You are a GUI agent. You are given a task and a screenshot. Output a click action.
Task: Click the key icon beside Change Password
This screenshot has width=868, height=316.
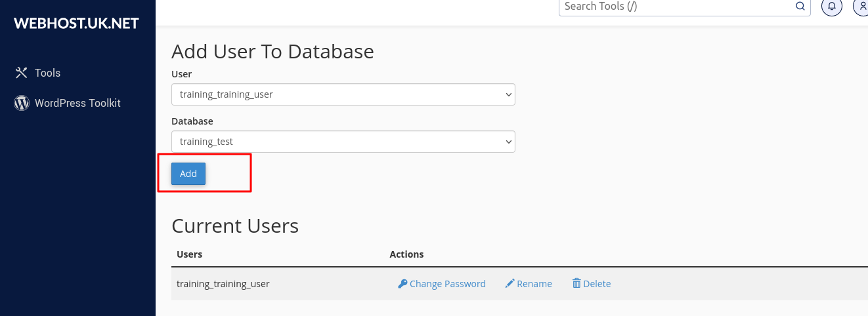click(x=402, y=284)
